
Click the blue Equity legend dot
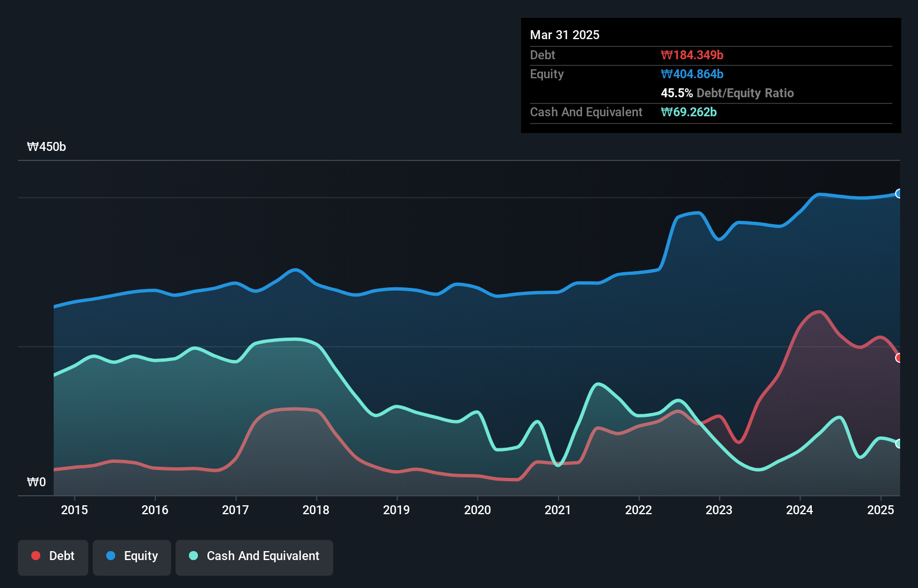point(111,556)
